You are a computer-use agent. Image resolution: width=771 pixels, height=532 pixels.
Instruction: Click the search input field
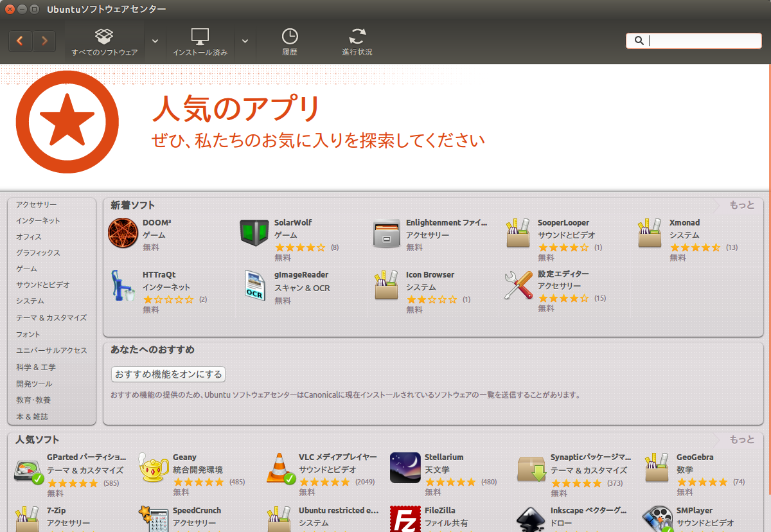tap(694, 40)
